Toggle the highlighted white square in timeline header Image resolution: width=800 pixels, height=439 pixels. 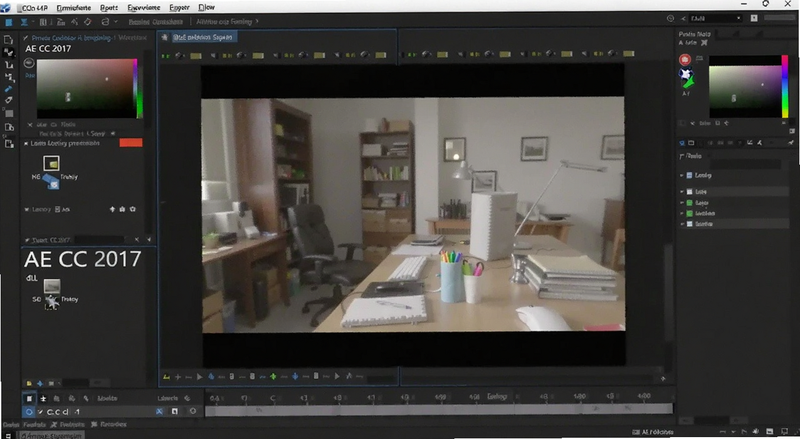[29, 398]
